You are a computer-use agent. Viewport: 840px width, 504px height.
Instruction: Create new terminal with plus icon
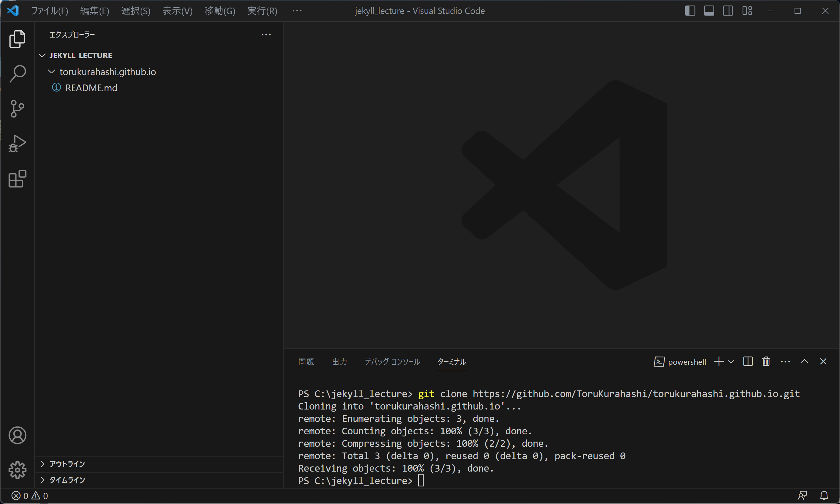pyautogui.click(x=719, y=361)
